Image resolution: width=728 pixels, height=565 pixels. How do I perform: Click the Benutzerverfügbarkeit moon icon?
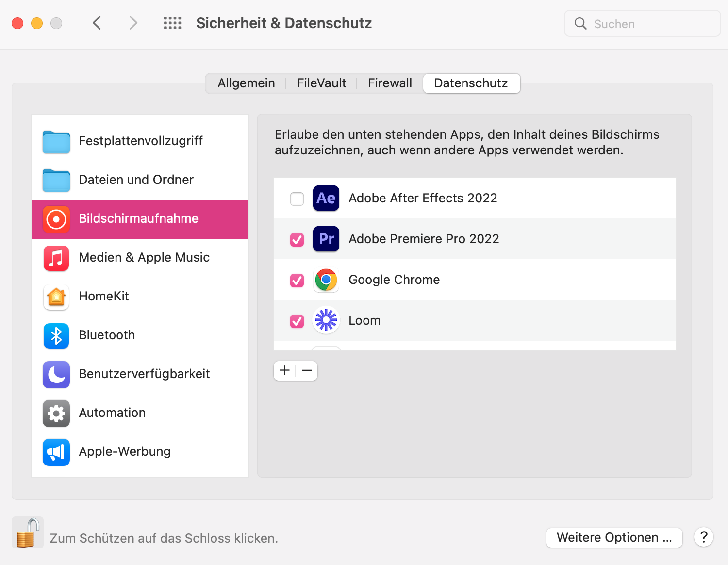click(56, 374)
